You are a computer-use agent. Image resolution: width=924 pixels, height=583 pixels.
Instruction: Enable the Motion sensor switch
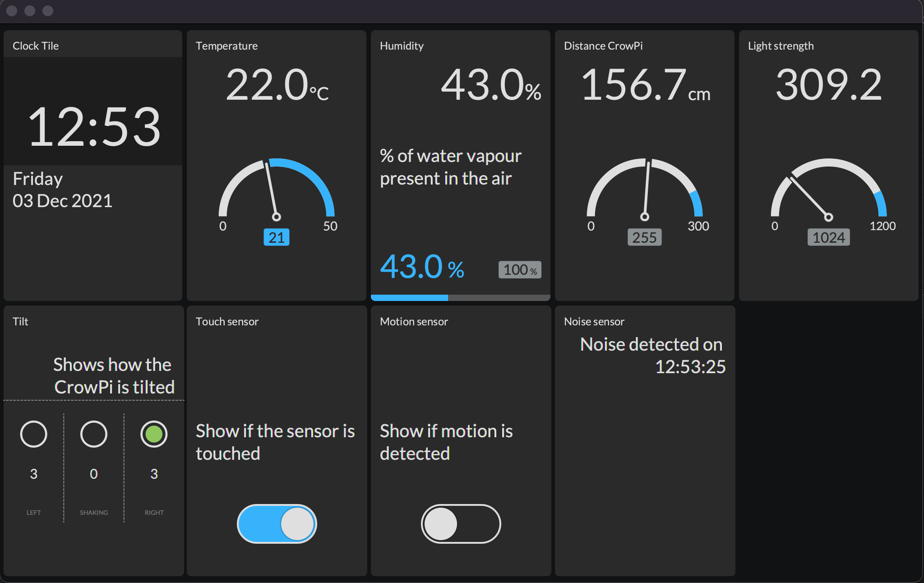461,524
